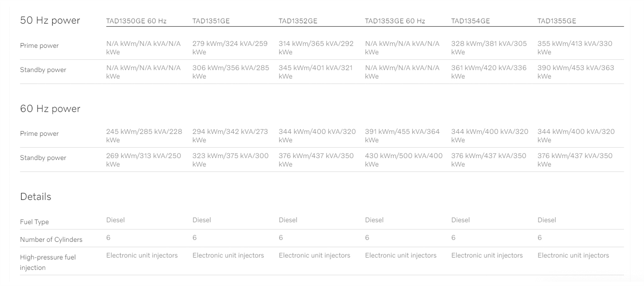Click the 60 Hz Standby power row label
Image resolution: width=644 pixels, height=286 pixels.
coord(43,158)
